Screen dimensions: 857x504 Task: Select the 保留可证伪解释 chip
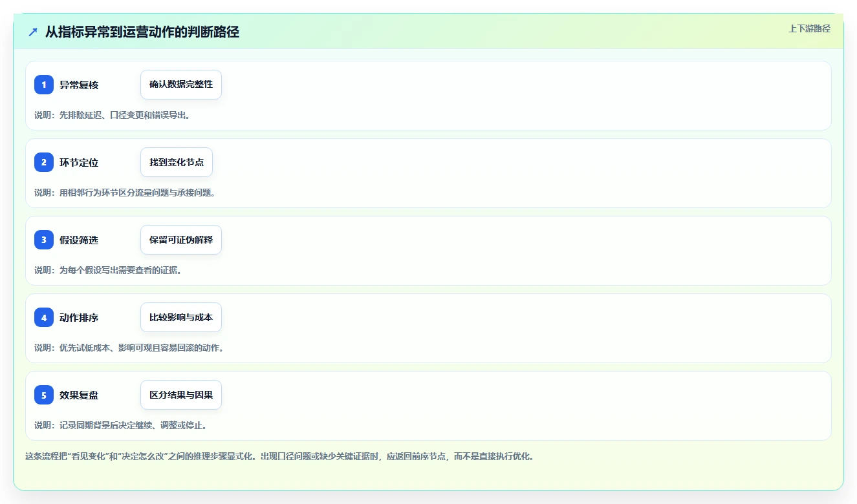(181, 240)
